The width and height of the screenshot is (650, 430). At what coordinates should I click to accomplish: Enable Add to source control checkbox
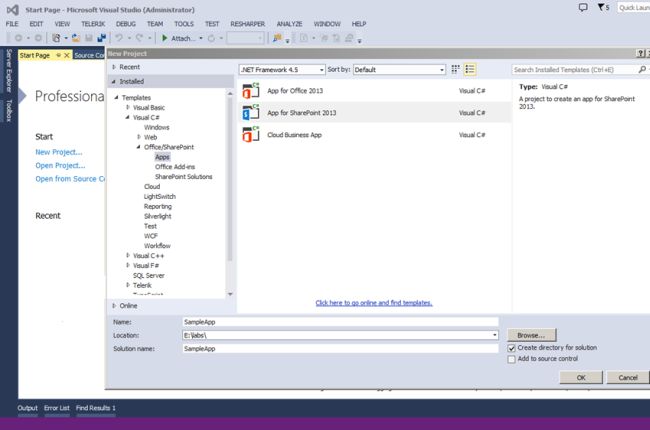point(512,359)
